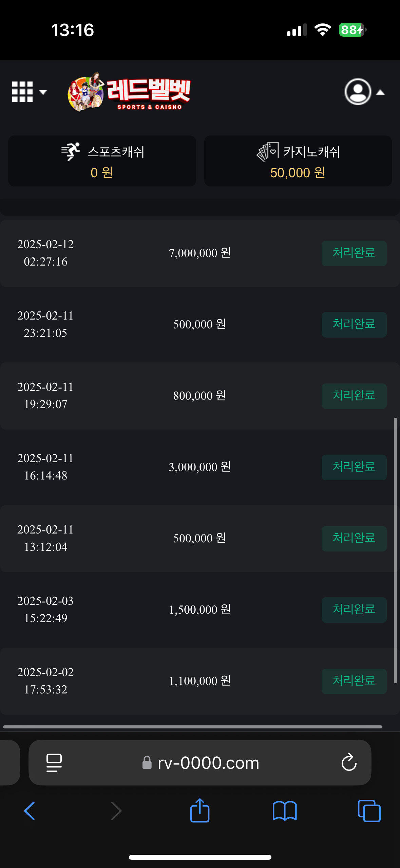The height and width of the screenshot is (868, 400).
Task: Click status badge for 1,500,000 won entry
Action: [354, 610]
